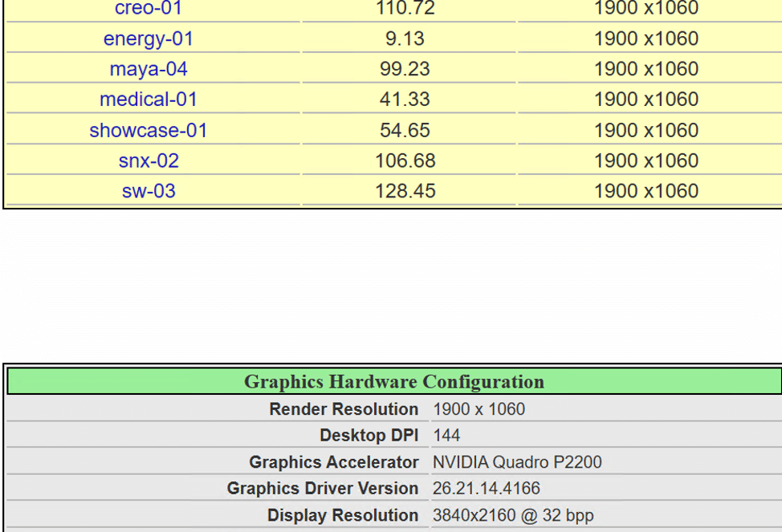Click the Graphics Driver Version label
The width and height of the screenshot is (782, 532).
tap(323, 488)
